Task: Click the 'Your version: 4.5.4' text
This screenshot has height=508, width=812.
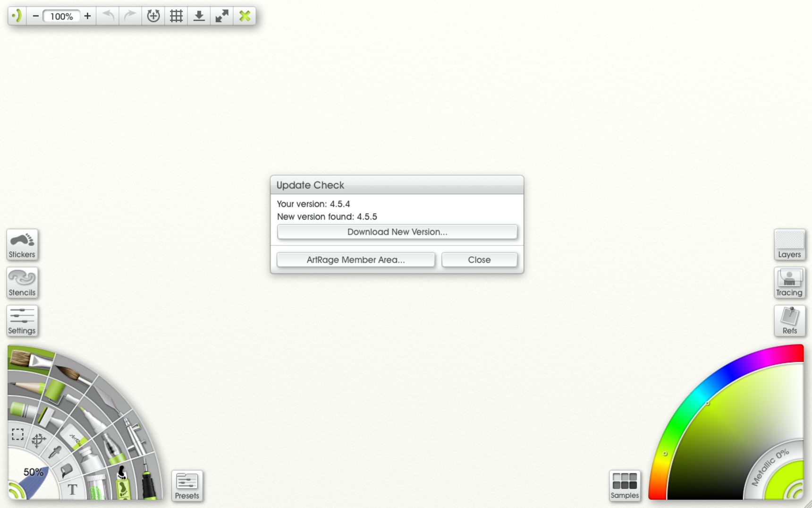Action: click(313, 204)
